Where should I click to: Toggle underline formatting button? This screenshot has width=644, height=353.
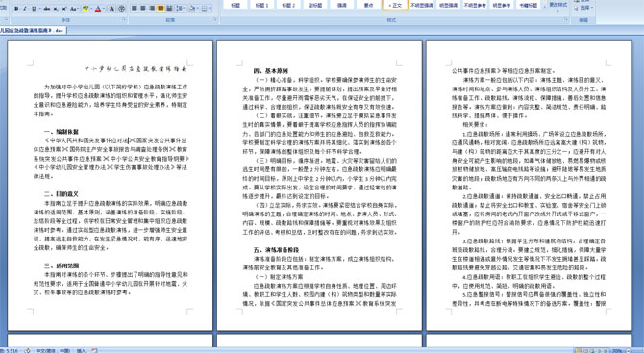[34, 9]
